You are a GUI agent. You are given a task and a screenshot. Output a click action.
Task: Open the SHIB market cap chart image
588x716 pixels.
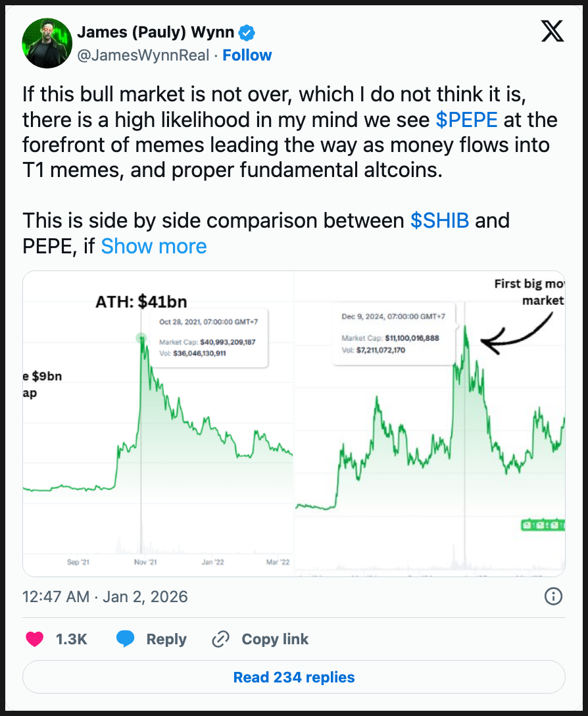(158, 424)
